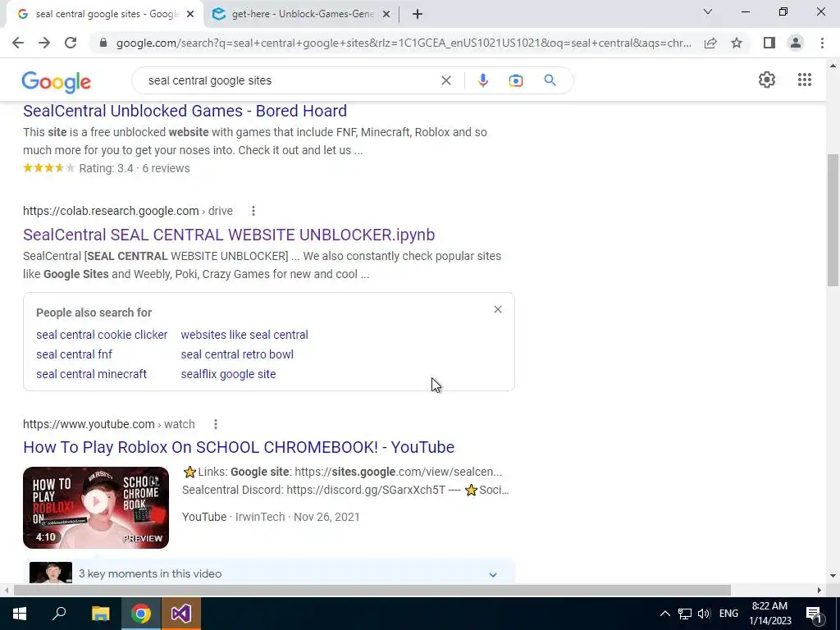
Task: Open SealCentral SEAL CENTRAL WEBSITE UNBLOCKER.ipynb result
Action: pos(229,235)
